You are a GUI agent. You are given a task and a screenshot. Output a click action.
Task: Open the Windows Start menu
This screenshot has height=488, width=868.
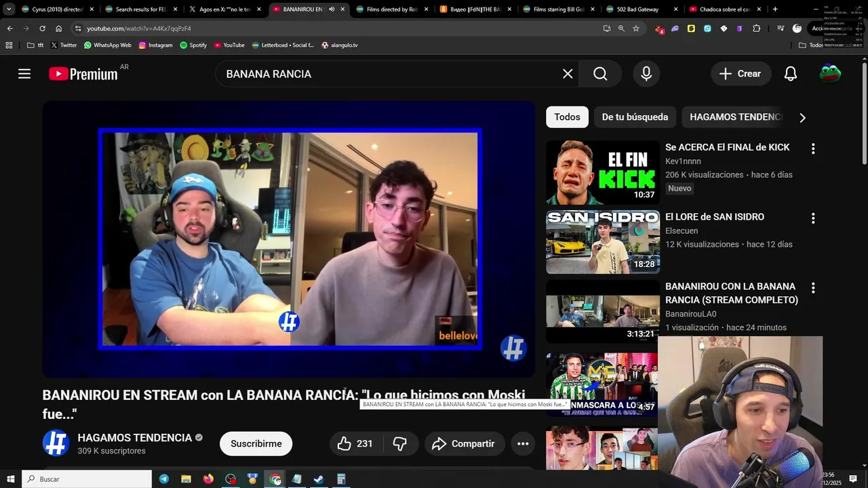click(10, 479)
